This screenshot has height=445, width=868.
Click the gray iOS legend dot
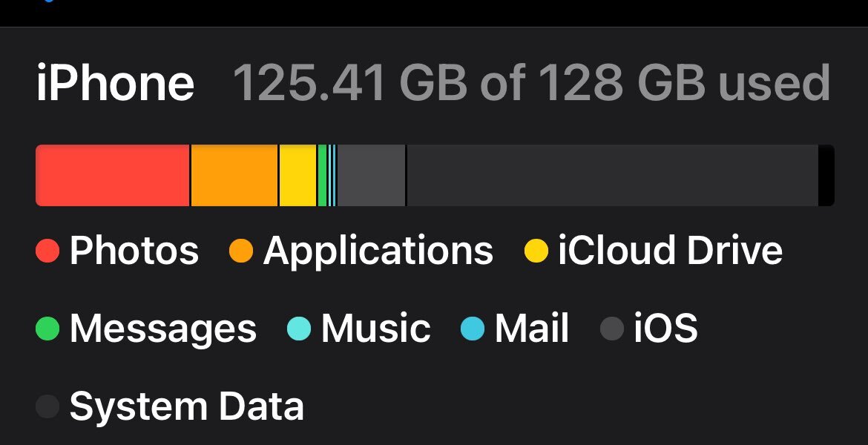612,329
